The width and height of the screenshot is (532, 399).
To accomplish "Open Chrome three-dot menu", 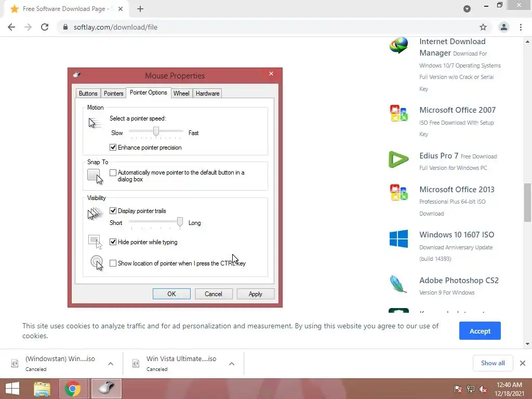I will 521,27.
